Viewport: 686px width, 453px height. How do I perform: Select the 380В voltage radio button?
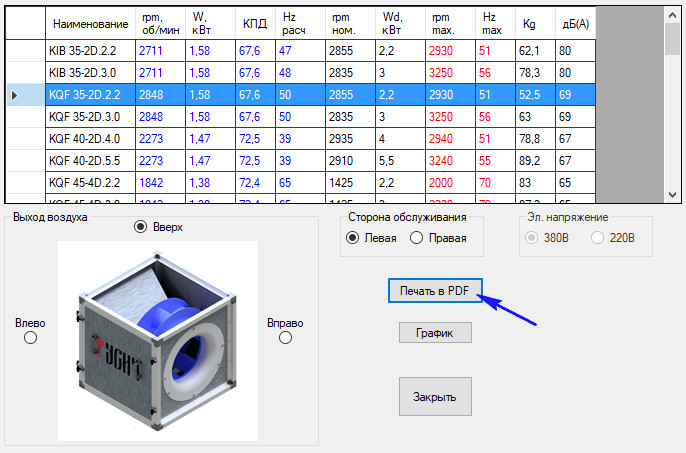tap(532, 238)
